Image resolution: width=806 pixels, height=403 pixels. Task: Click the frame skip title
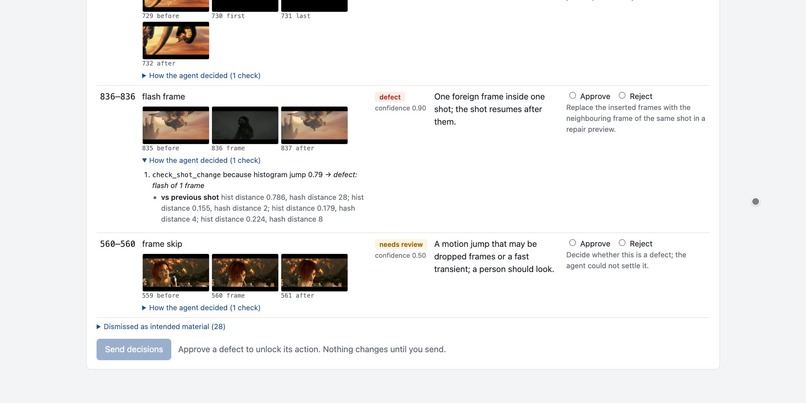162,244
